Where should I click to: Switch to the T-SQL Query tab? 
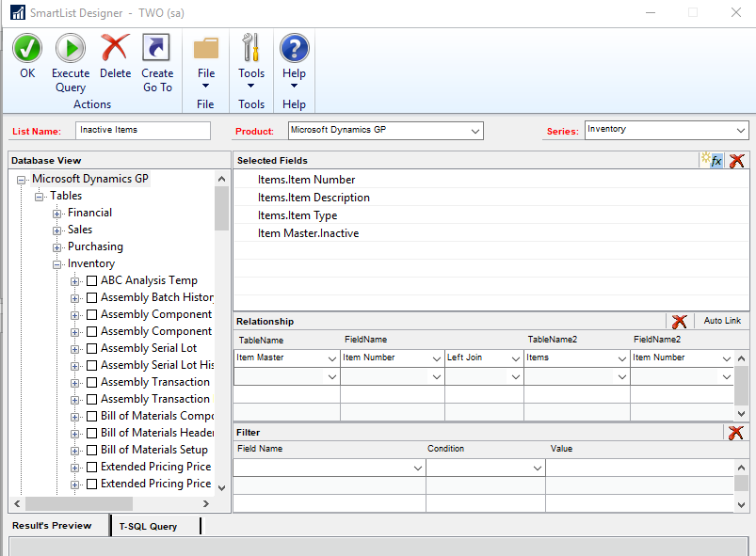pos(148,526)
